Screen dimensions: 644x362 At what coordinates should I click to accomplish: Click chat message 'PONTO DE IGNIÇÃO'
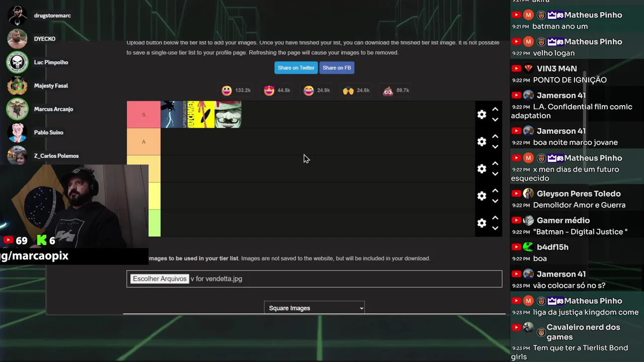[570, 79]
